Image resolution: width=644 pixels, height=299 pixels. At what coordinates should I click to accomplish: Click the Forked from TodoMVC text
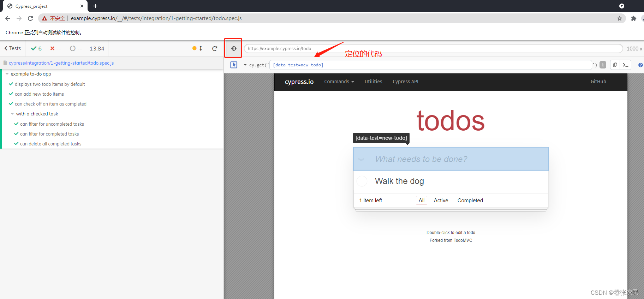(x=451, y=240)
